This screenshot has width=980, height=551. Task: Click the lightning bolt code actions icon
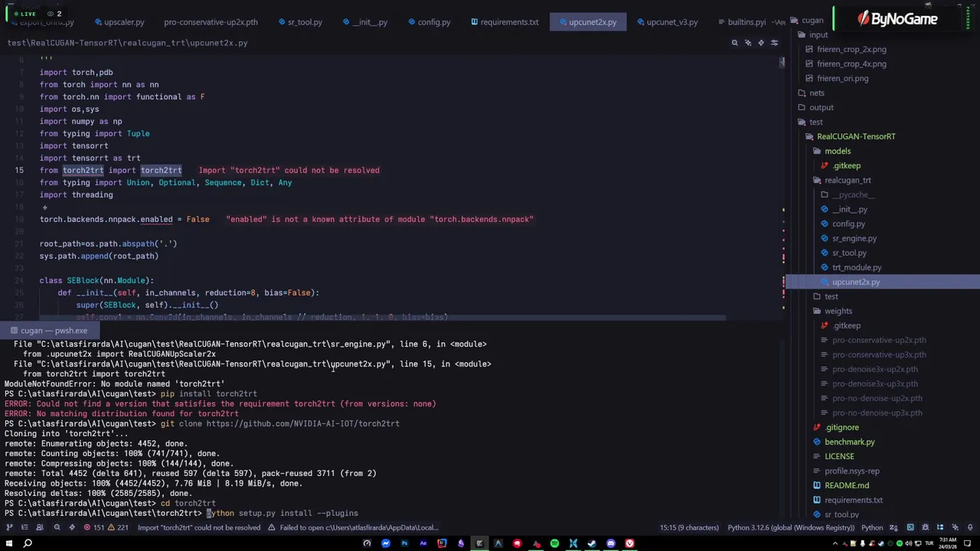761,43
